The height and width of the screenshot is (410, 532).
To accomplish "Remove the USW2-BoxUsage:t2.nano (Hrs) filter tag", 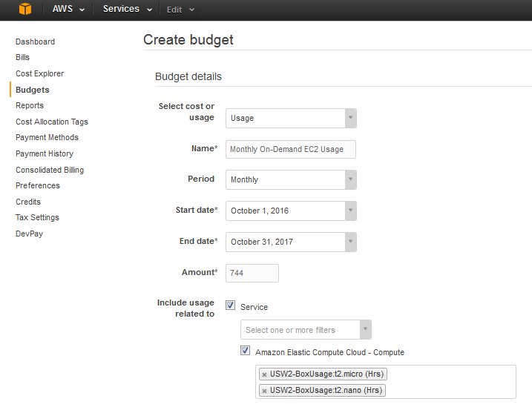I will 264,391.
